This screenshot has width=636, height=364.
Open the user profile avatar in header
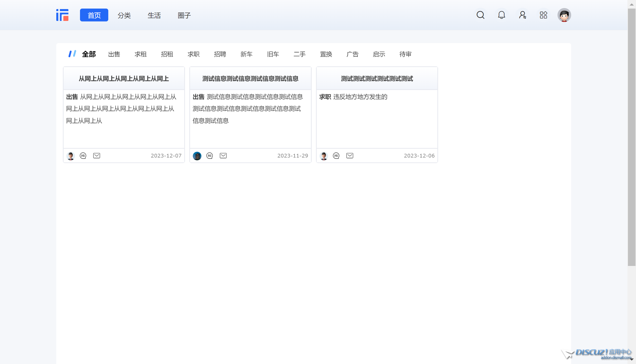pyautogui.click(x=564, y=15)
